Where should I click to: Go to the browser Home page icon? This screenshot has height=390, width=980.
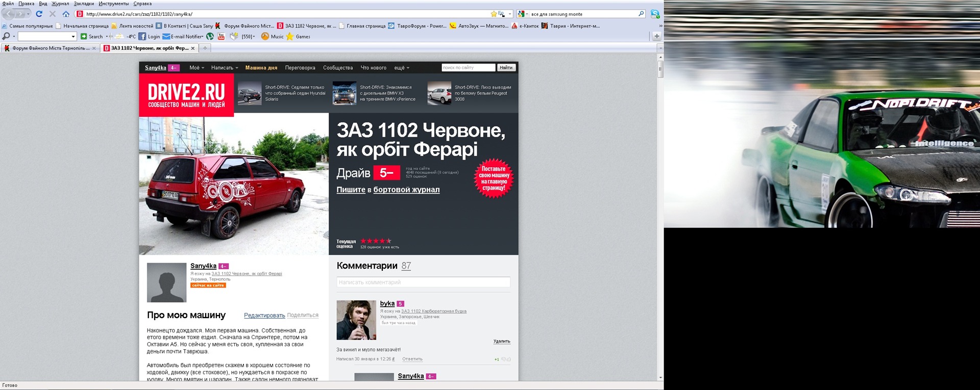tap(66, 14)
